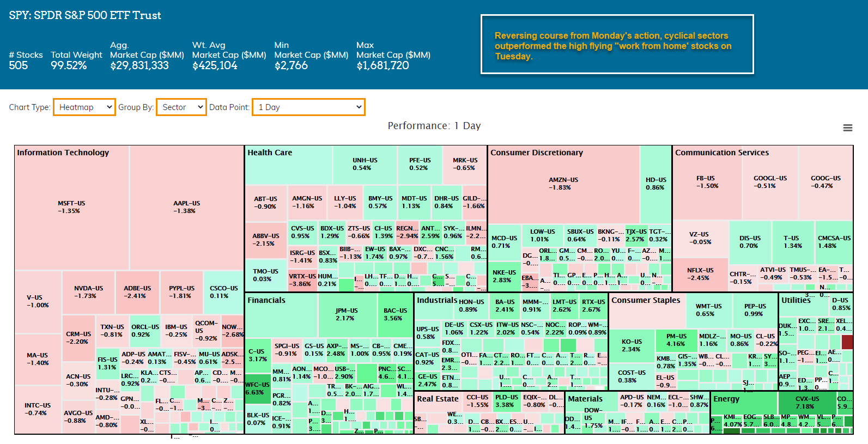Click the C-US 3.17% tile
The image size is (868, 444).
click(258, 356)
